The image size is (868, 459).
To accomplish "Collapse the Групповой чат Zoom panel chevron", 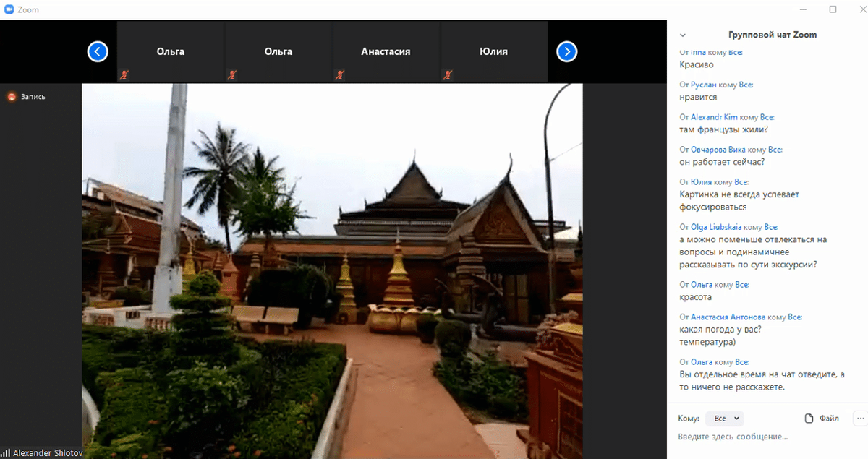I will (683, 35).
